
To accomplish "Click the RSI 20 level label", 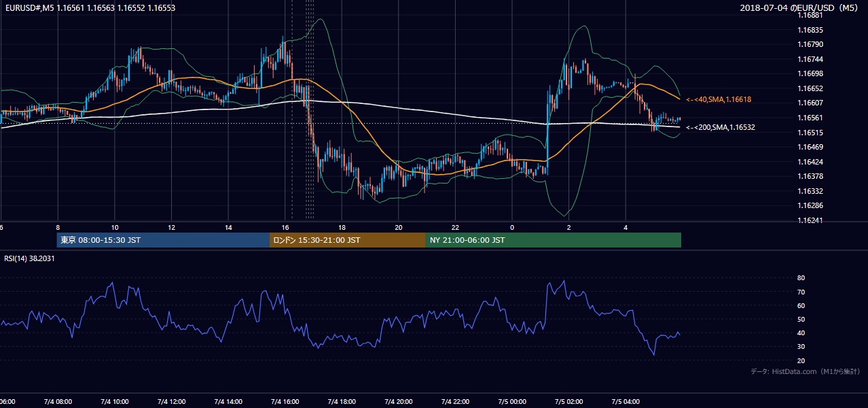I will (x=801, y=360).
